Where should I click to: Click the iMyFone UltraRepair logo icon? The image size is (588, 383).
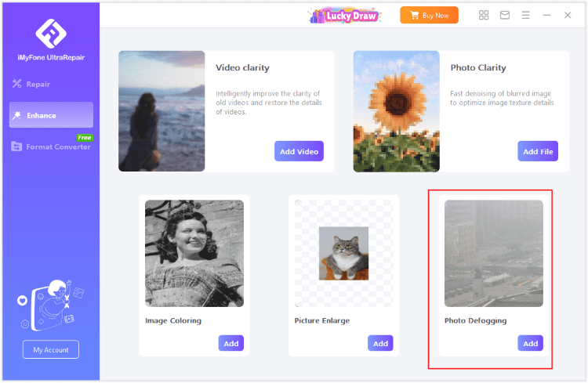[x=51, y=34]
